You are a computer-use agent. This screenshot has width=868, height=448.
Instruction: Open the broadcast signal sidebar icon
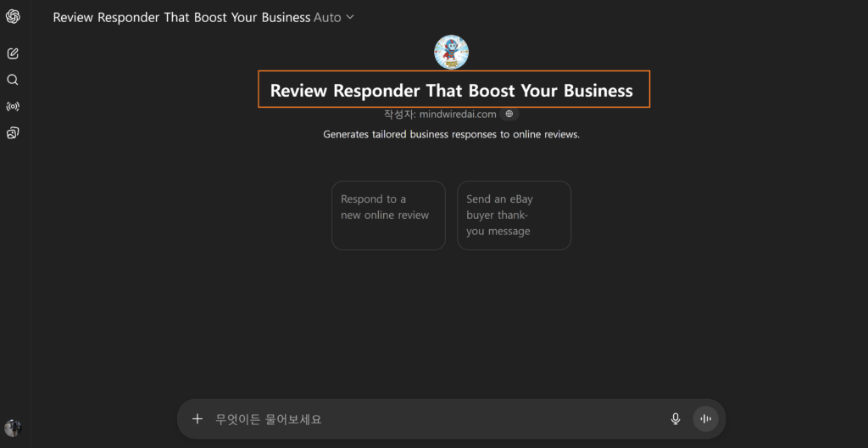tap(13, 106)
